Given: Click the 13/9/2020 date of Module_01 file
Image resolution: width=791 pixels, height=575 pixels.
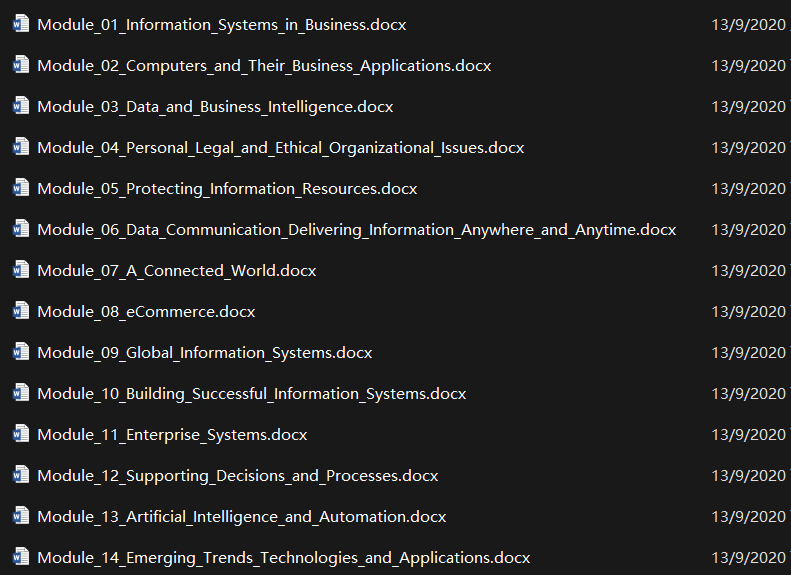Looking at the screenshot, I should 749,25.
